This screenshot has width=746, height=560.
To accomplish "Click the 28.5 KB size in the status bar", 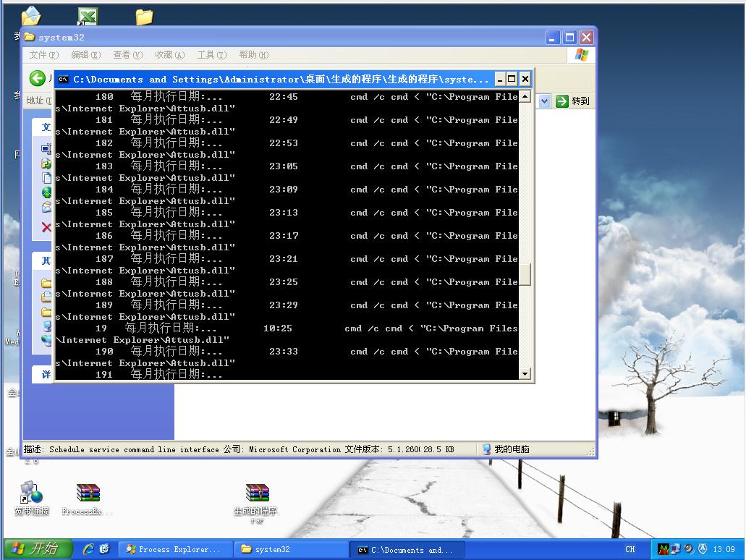I will pos(438,449).
